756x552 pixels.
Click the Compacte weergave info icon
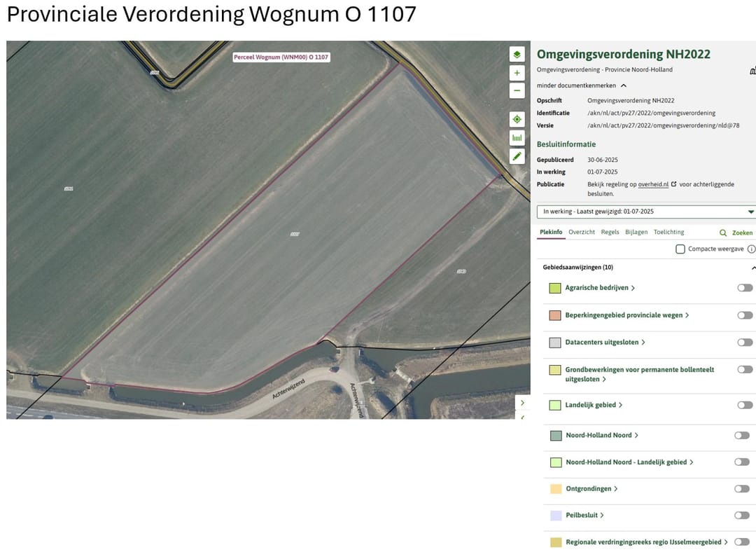(x=750, y=249)
